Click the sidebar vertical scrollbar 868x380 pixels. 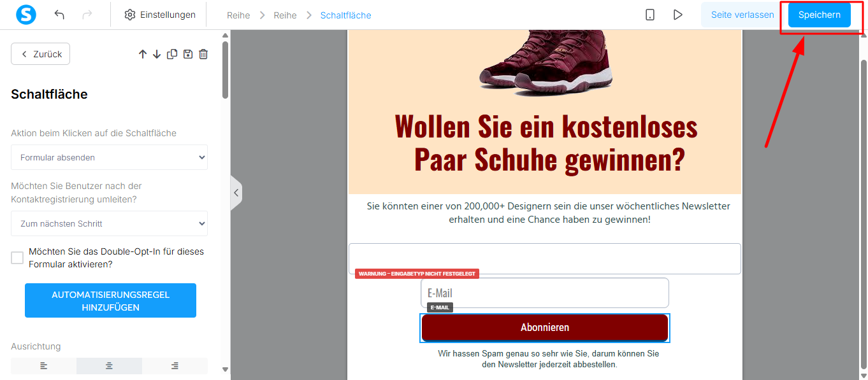(225, 70)
